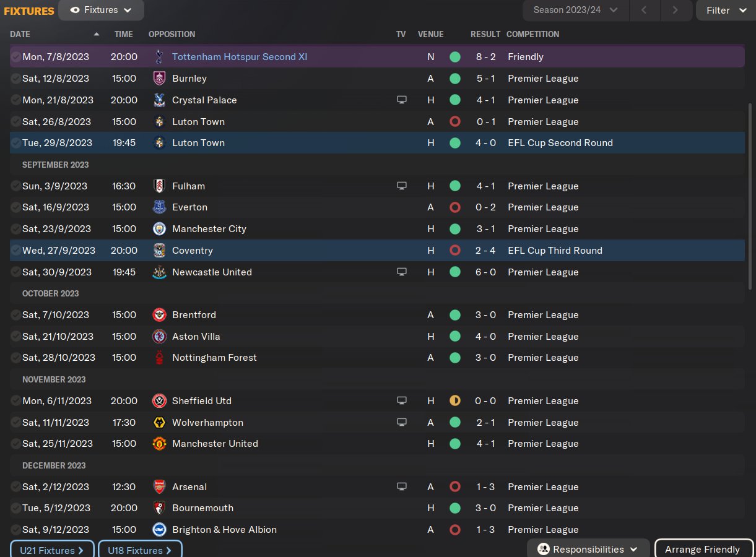Open the Fixtures view dropdown
The image size is (756, 557).
(102, 10)
